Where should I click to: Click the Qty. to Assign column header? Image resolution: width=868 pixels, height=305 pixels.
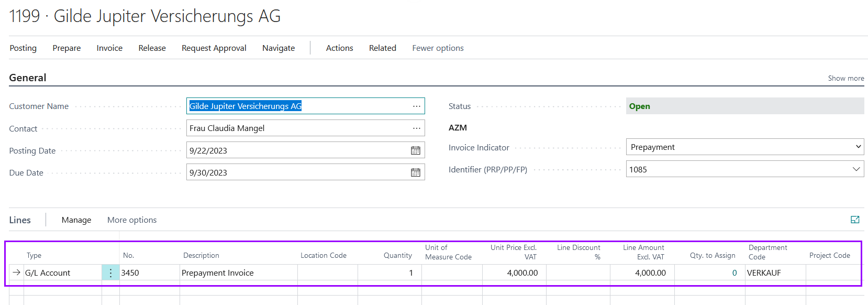(713, 255)
